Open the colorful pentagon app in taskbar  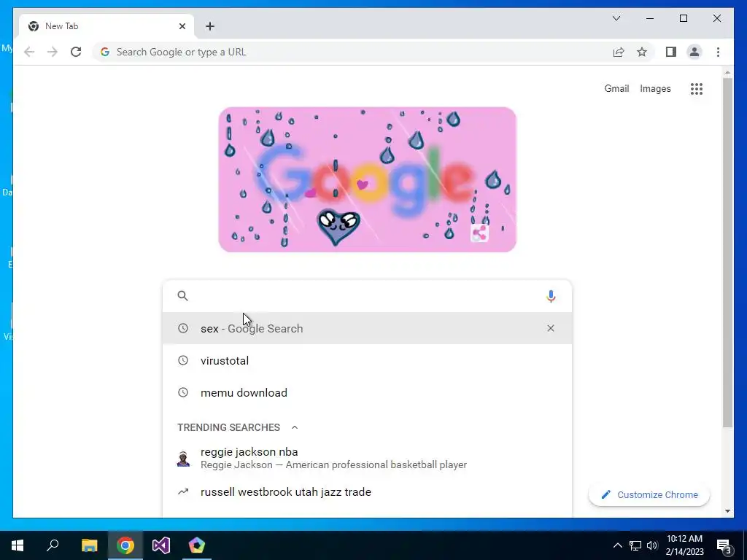[x=197, y=545]
